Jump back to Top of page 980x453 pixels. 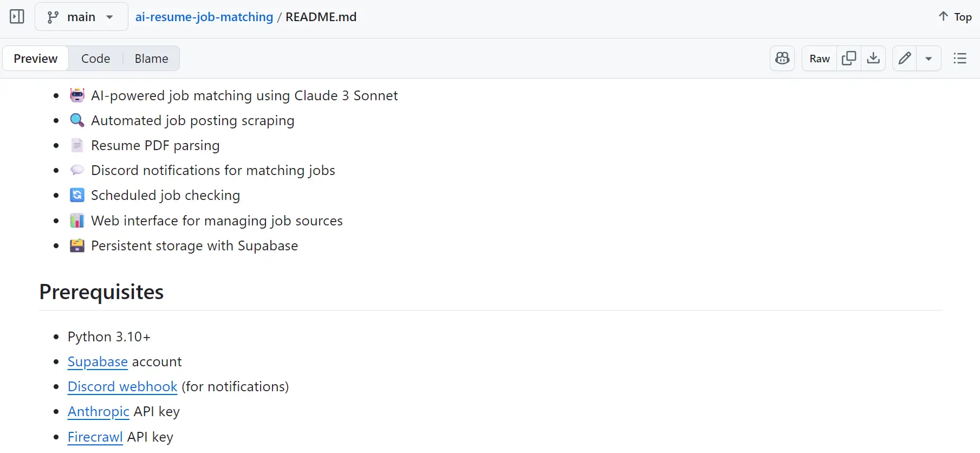click(953, 16)
